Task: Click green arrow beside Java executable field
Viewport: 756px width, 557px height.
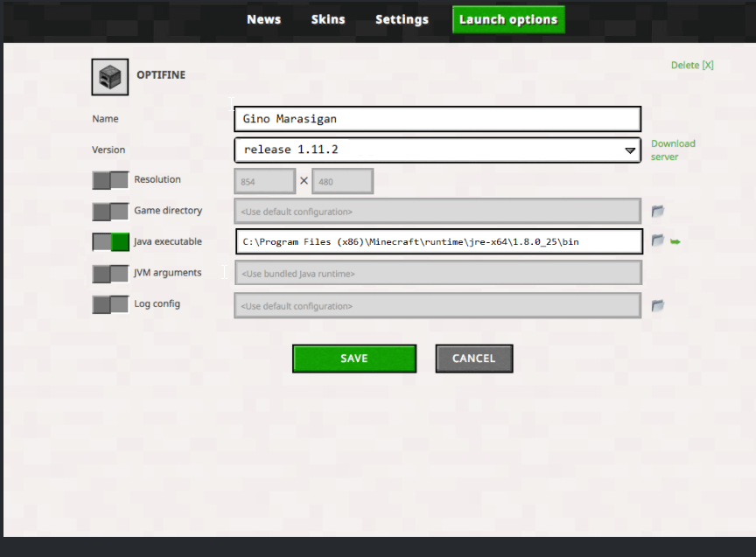Action: tap(674, 242)
